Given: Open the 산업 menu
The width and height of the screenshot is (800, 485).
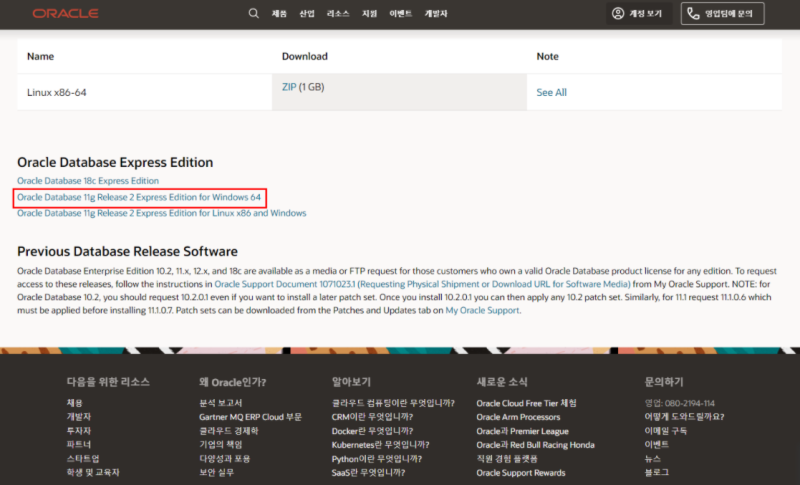Looking at the screenshot, I should tap(307, 14).
